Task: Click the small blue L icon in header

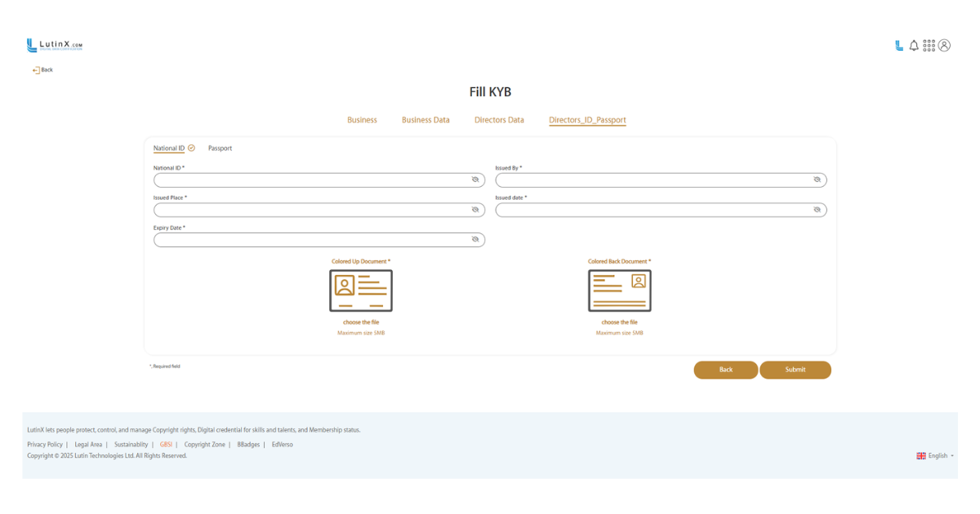Action: pyautogui.click(x=899, y=46)
